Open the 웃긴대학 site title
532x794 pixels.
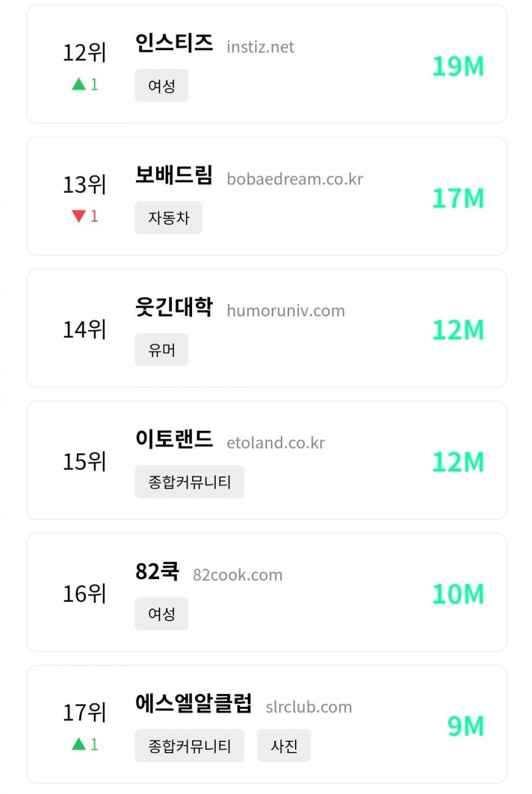(x=174, y=307)
